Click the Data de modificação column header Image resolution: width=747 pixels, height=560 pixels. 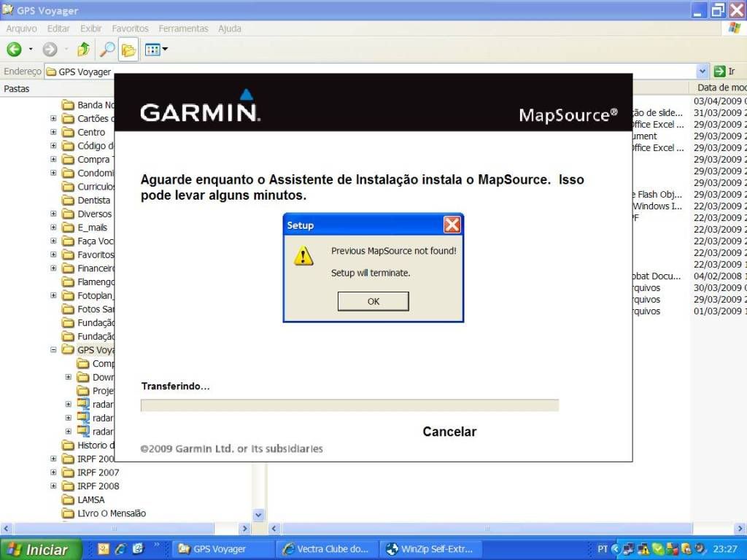(x=718, y=87)
